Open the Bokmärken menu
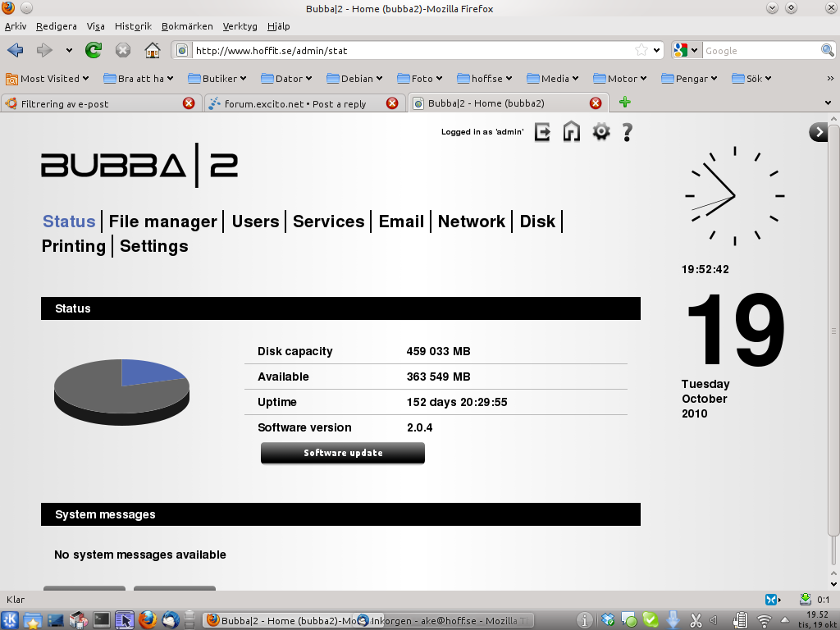 (x=187, y=26)
